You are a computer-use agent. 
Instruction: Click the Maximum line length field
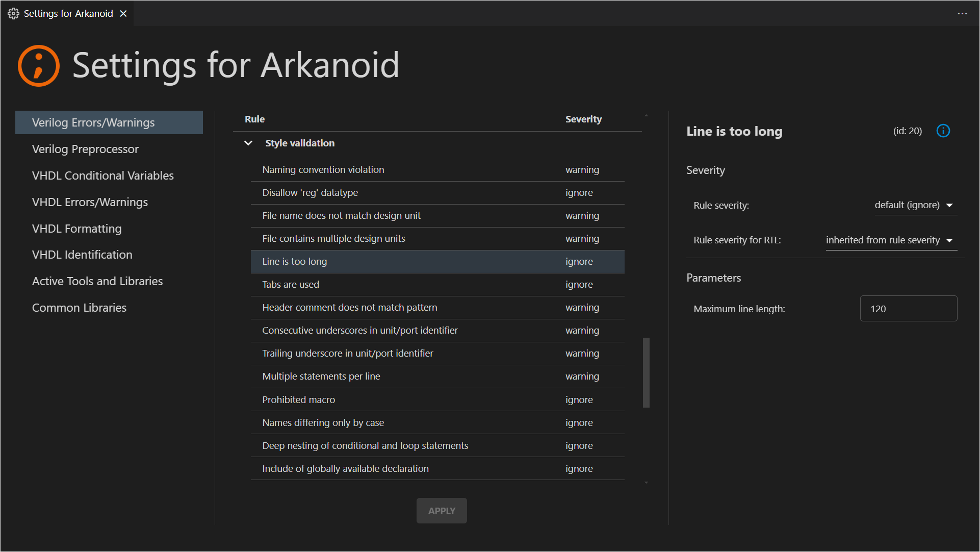click(x=908, y=309)
